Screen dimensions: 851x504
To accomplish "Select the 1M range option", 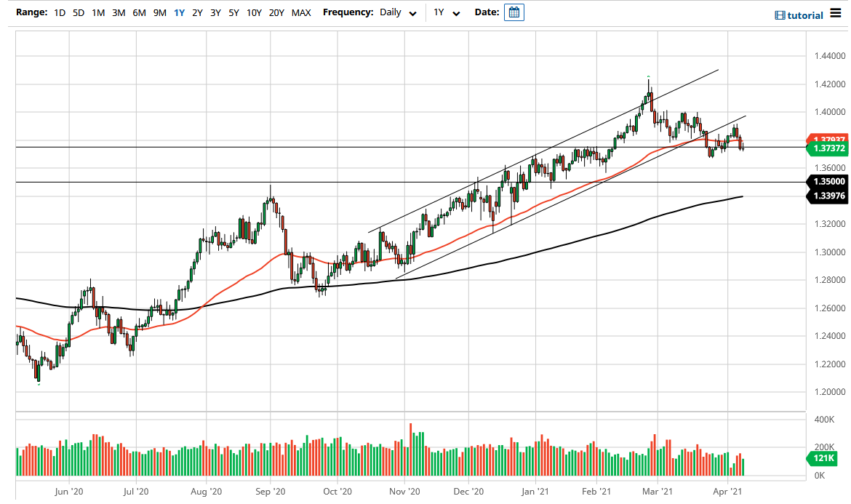I will click(98, 12).
